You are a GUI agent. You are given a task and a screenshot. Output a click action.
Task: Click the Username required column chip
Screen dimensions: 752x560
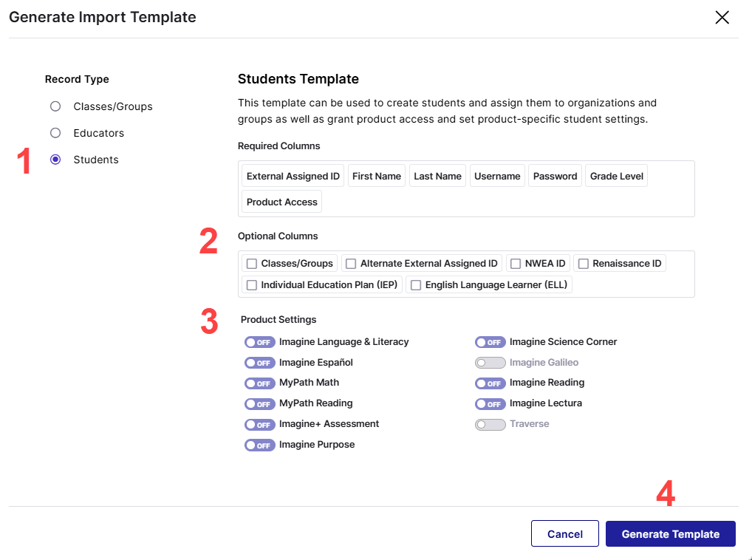point(497,176)
